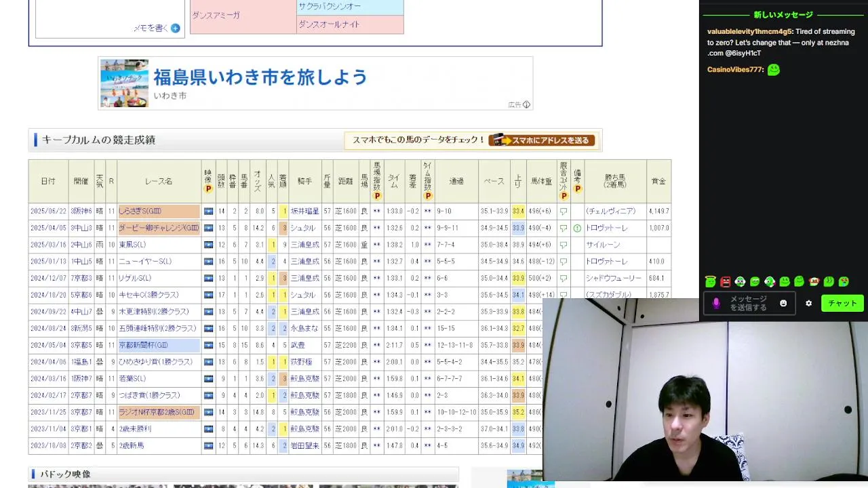
Task: Open jockey 武豊 profile link
Action: [298, 345]
